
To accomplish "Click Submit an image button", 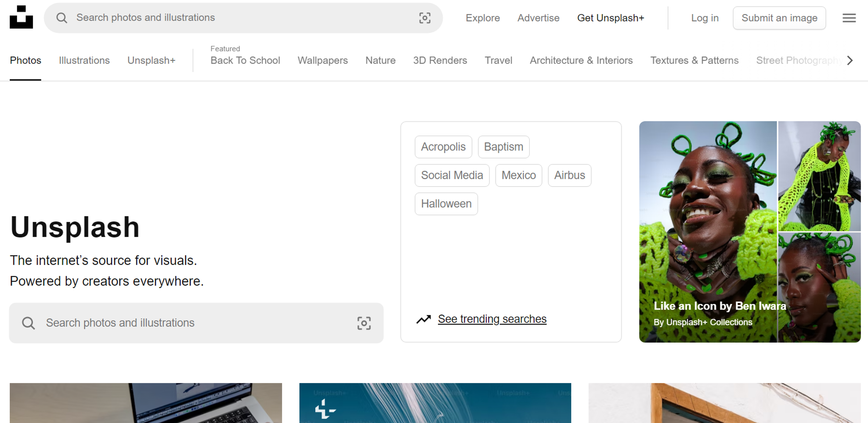I will pyautogui.click(x=779, y=18).
